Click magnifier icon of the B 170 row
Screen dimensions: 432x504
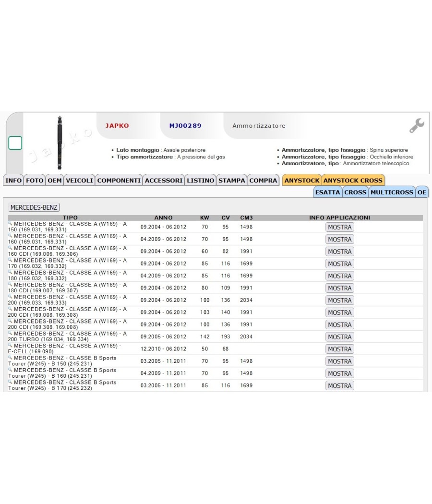point(10,382)
